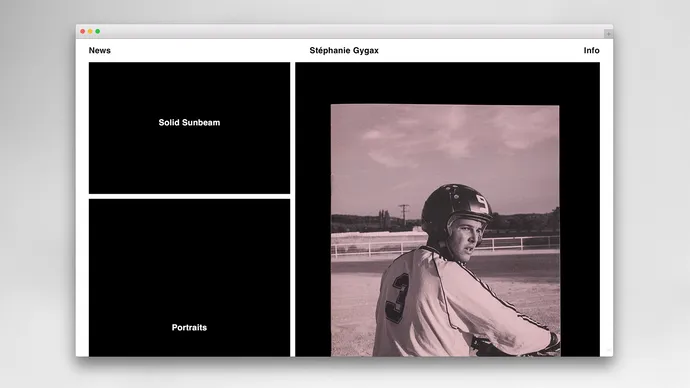
Task: Open the Info page link
Action: click(x=591, y=51)
